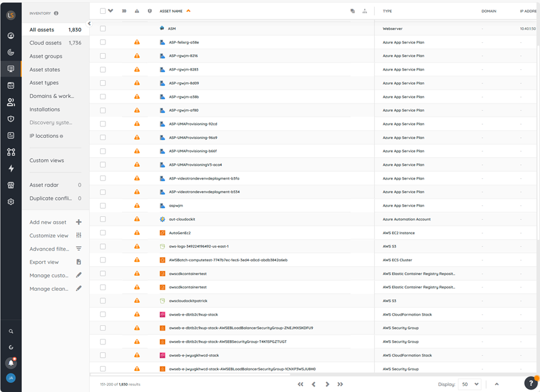Click the Manage cleanup pencil icon

click(x=78, y=288)
